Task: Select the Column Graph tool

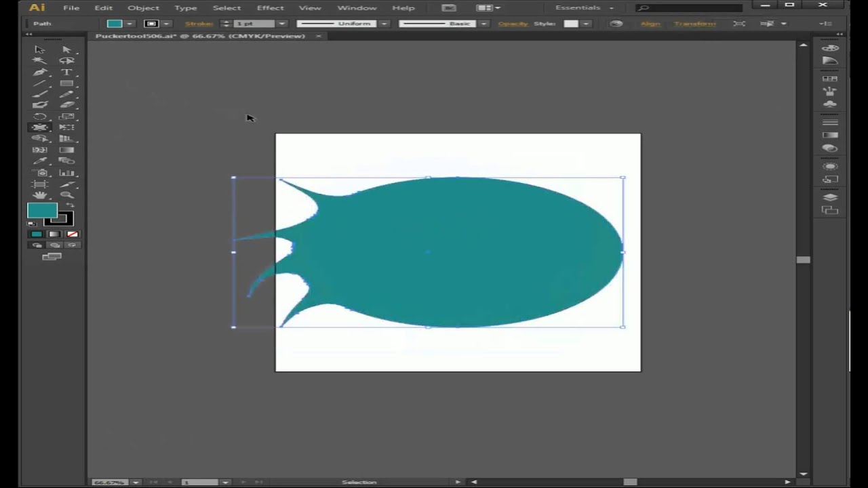Action: 66,172
